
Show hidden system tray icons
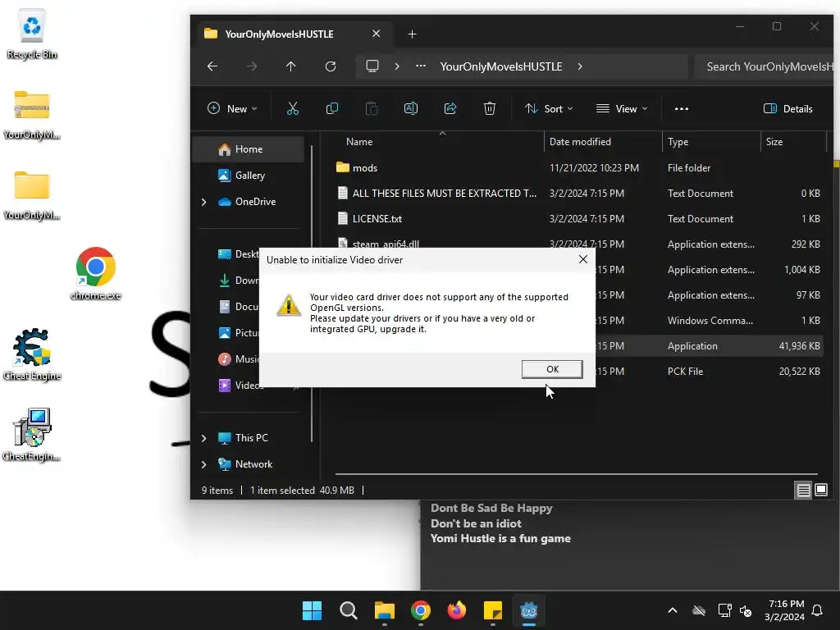tap(673, 610)
